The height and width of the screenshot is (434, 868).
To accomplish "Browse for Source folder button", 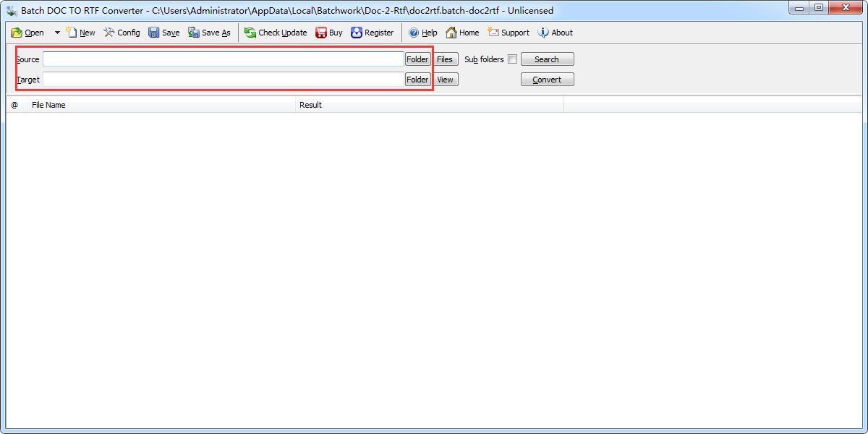I will (417, 59).
